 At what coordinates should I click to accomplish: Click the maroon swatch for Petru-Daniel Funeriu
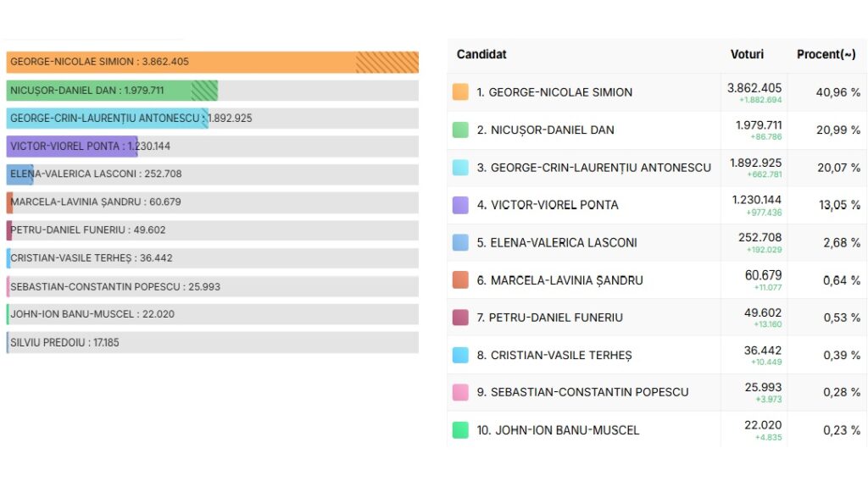[x=460, y=318]
